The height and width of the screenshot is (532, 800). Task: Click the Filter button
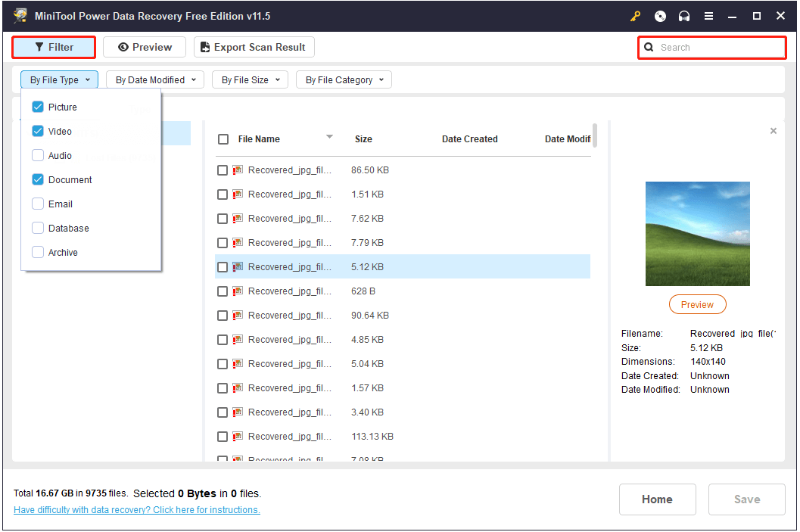(x=54, y=48)
